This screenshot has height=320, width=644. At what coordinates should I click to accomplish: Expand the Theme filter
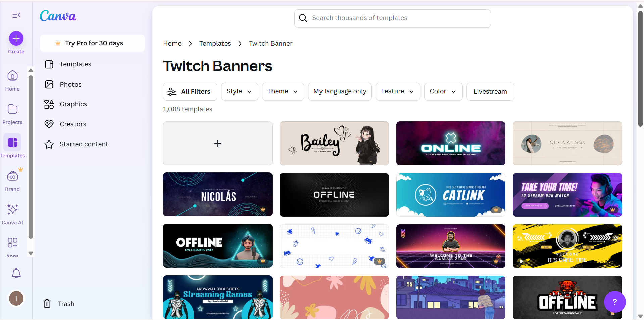tap(282, 91)
